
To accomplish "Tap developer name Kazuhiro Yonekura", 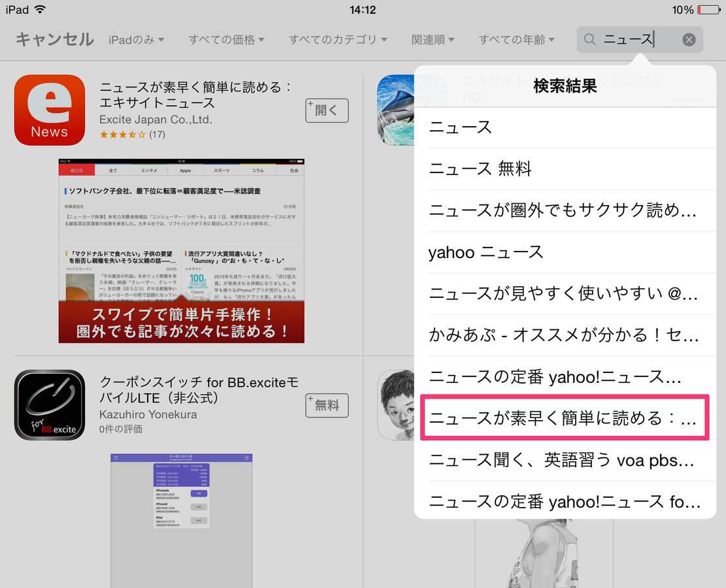I will pos(148,414).
